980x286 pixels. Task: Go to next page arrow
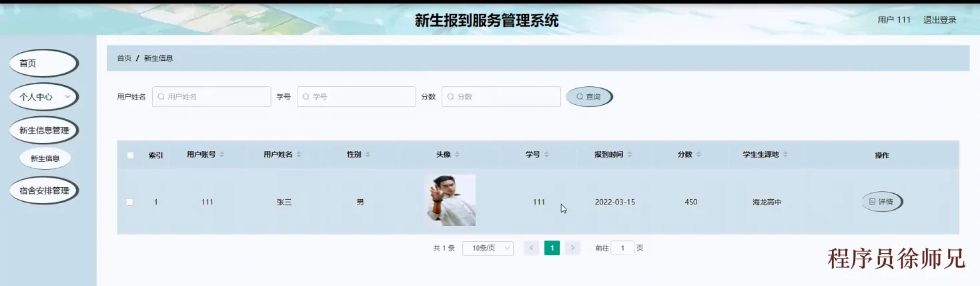[572, 248]
